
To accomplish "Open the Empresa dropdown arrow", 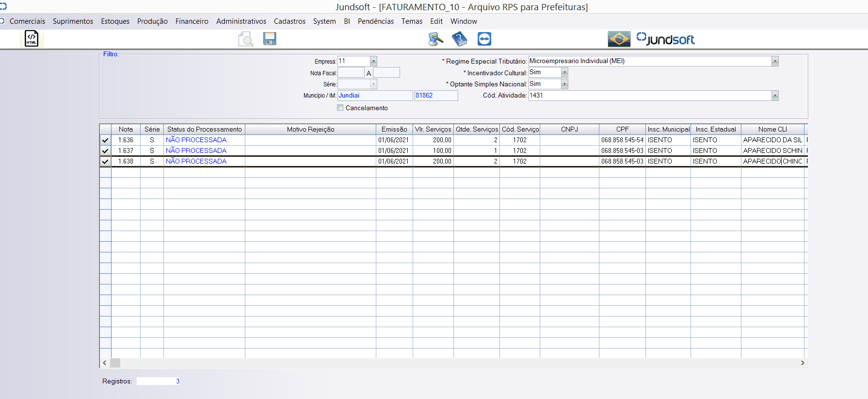I will click(373, 61).
